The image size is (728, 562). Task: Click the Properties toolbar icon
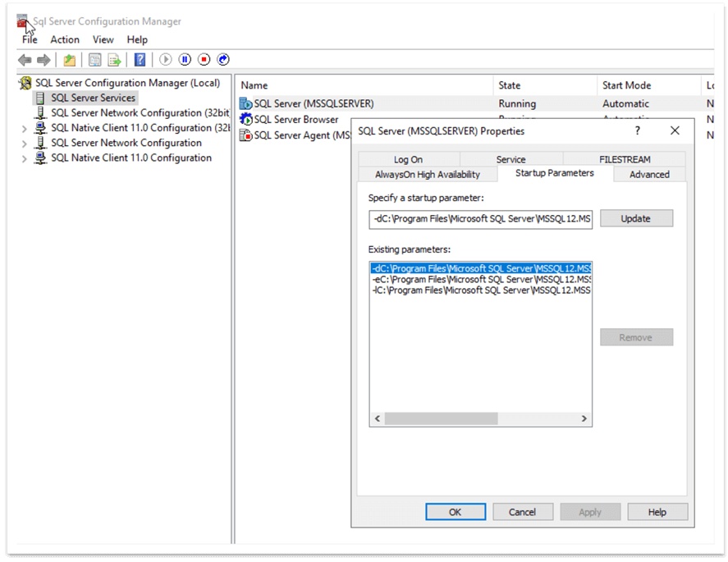click(94, 59)
